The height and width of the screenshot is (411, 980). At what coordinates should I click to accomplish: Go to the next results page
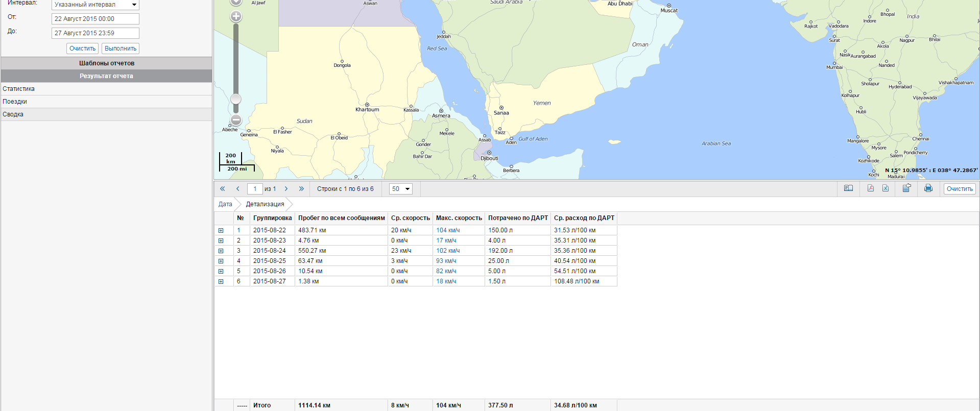pos(286,189)
